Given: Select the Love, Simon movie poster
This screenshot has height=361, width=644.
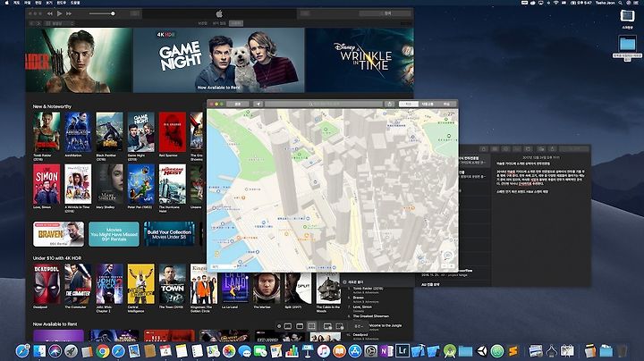Looking at the screenshot, I should coord(47,184).
